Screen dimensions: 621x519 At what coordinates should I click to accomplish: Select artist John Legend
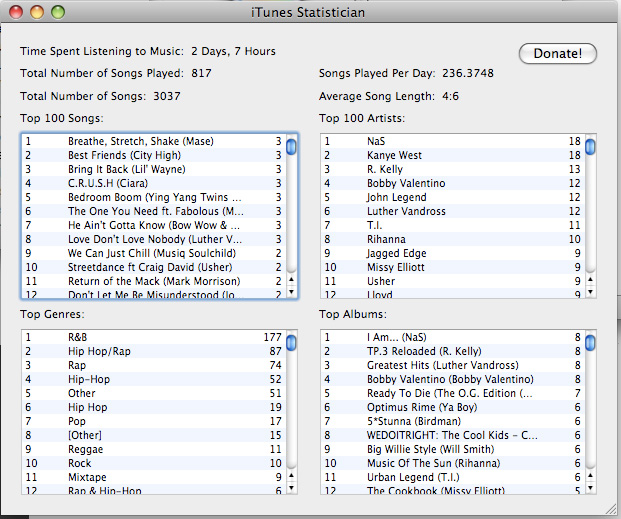pyautogui.click(x=453, y=197)
